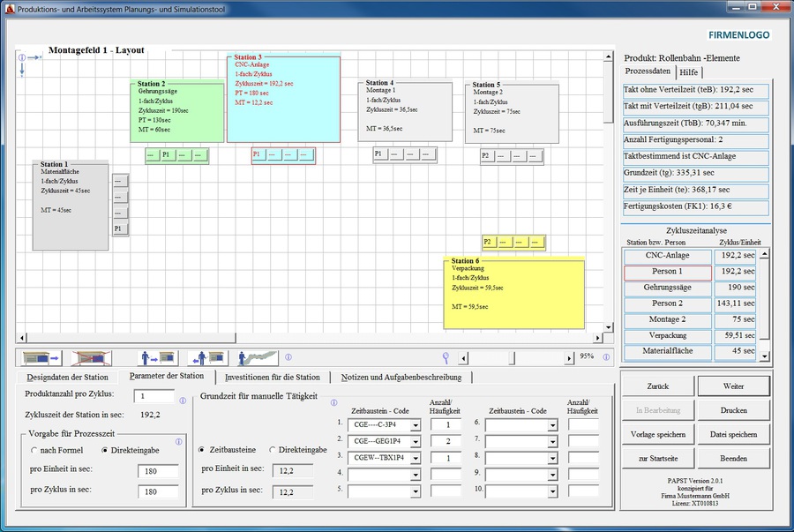Open the Hilfe tab
The image size is (794, 532).
click(x=689, y=71)
